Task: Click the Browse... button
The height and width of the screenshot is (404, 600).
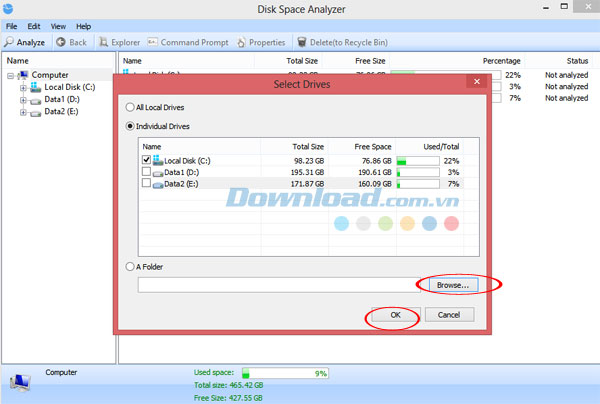Action: click(x=458, y=285)
